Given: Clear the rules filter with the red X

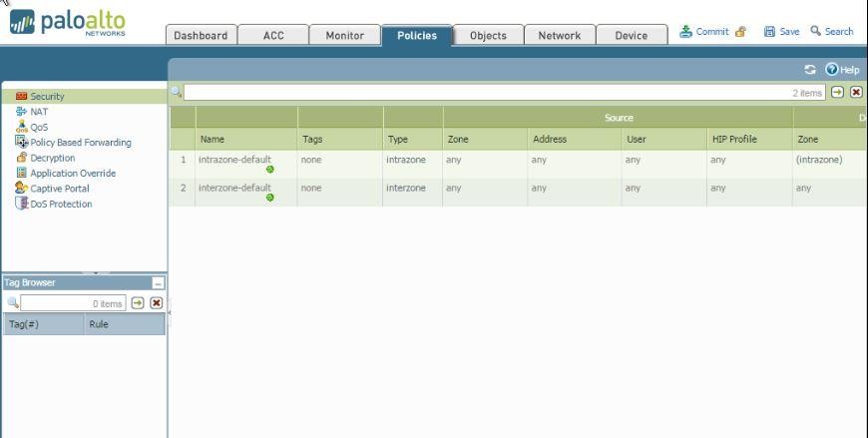Looking at the screenshot, I should pyautogui.click(x=856, y=92).
